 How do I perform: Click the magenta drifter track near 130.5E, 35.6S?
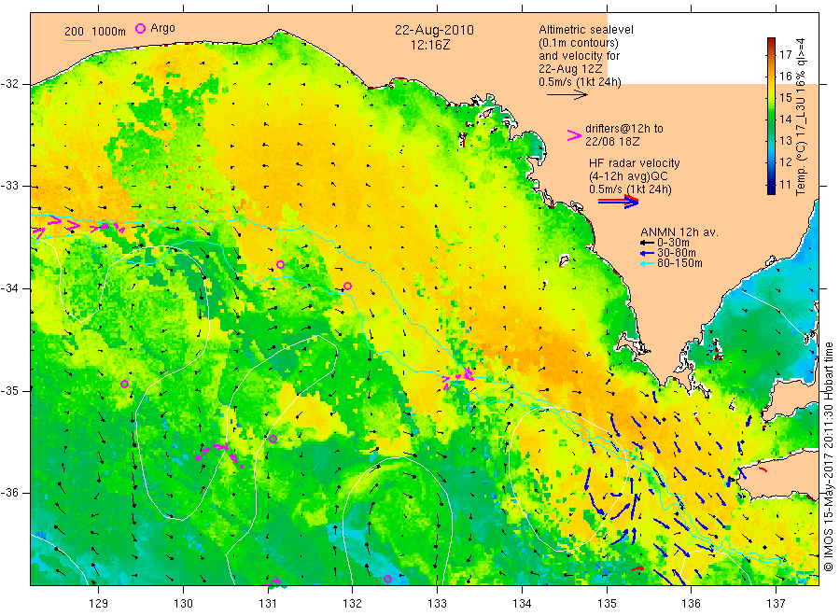pyautogui.click(x=220, y=454)
